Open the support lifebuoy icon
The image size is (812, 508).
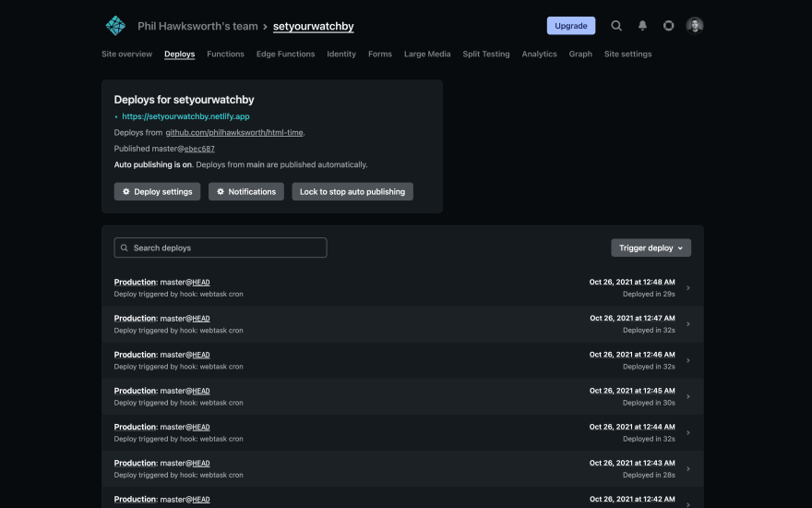tap(669, 26)
